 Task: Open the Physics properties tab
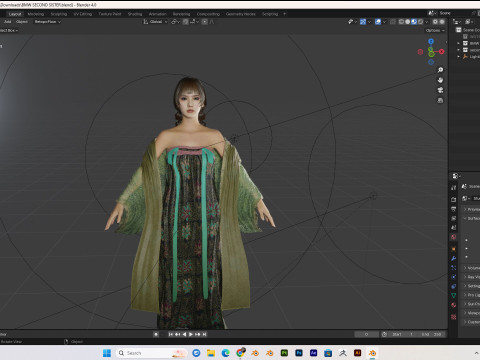[x=454, y=277]
